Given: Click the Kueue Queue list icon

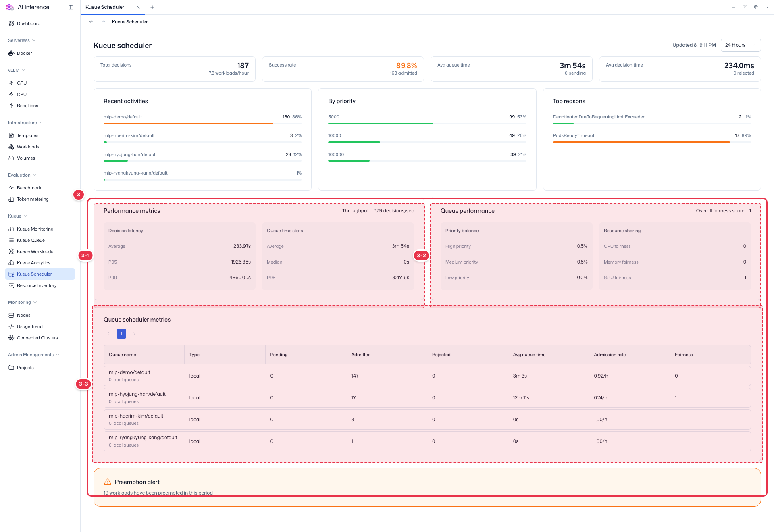Looking at the screenshot, I should click(x=11, y=240).
